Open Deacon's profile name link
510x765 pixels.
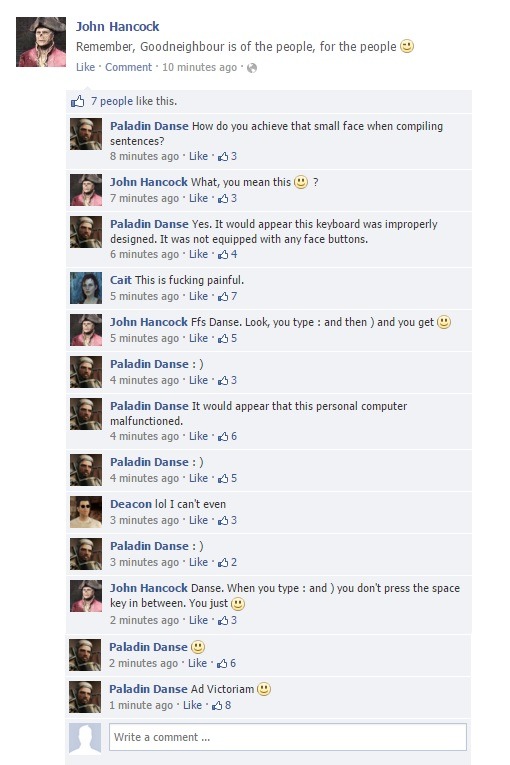click(x=131, y=504)
